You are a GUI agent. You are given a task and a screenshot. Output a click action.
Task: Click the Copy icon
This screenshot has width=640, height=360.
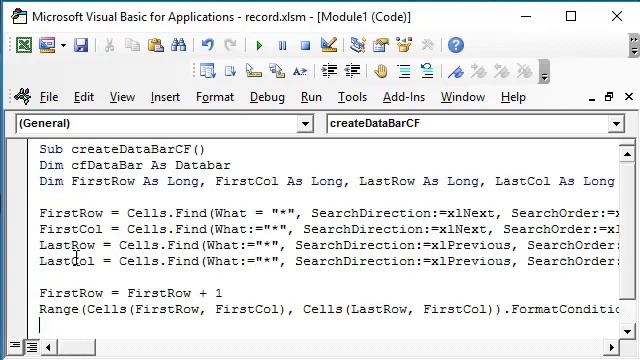(x=132, y=45)
